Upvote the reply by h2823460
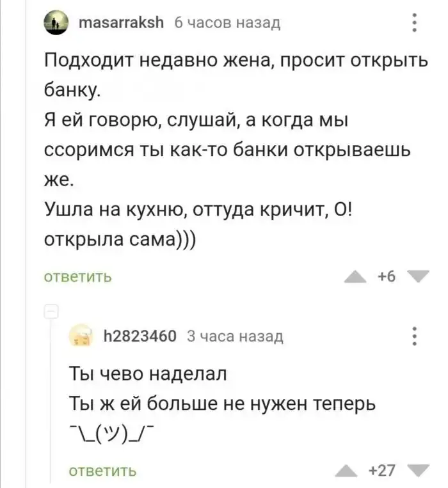This screenshot has height=488, width=448. click(x=351, y=471)
